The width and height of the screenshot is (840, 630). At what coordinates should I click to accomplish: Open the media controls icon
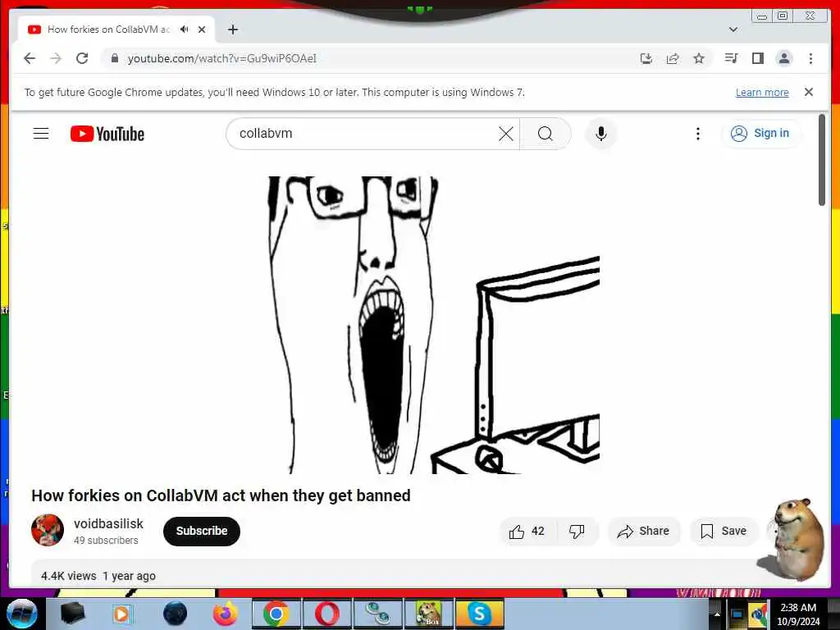point(731,58)
